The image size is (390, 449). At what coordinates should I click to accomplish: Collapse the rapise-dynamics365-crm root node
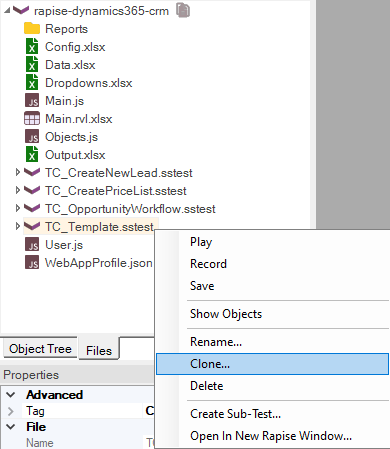[7, 11]
